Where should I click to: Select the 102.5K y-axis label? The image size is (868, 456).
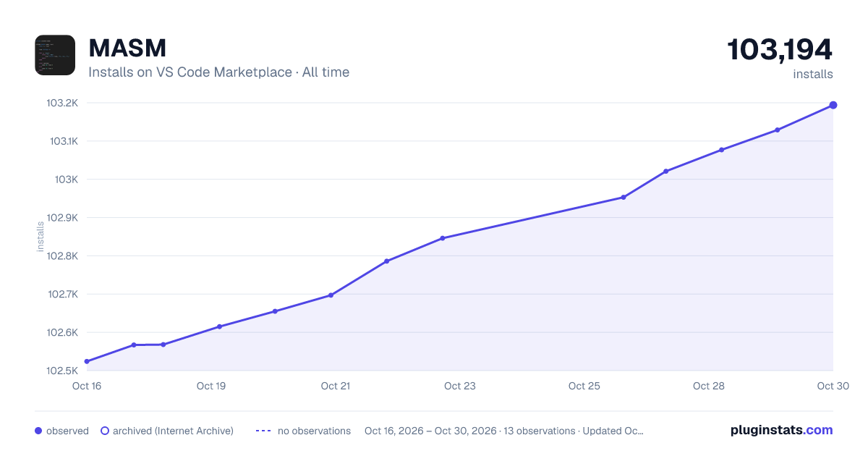tap(62, 371)
